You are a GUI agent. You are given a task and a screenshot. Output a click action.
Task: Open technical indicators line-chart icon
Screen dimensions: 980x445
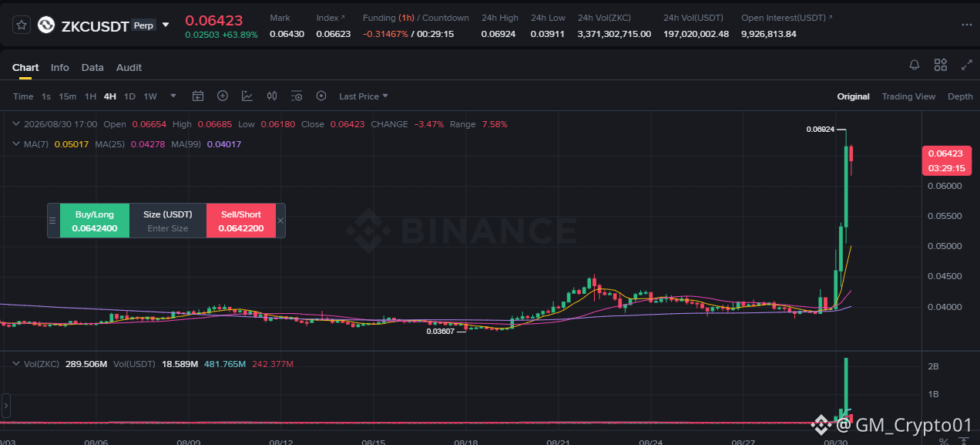[x=247, y=96]
